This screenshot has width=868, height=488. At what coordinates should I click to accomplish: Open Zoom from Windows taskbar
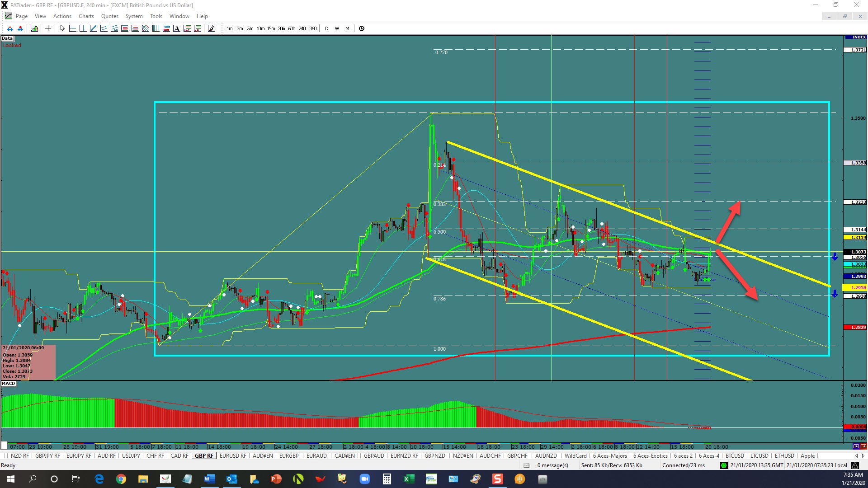point(364,479)
